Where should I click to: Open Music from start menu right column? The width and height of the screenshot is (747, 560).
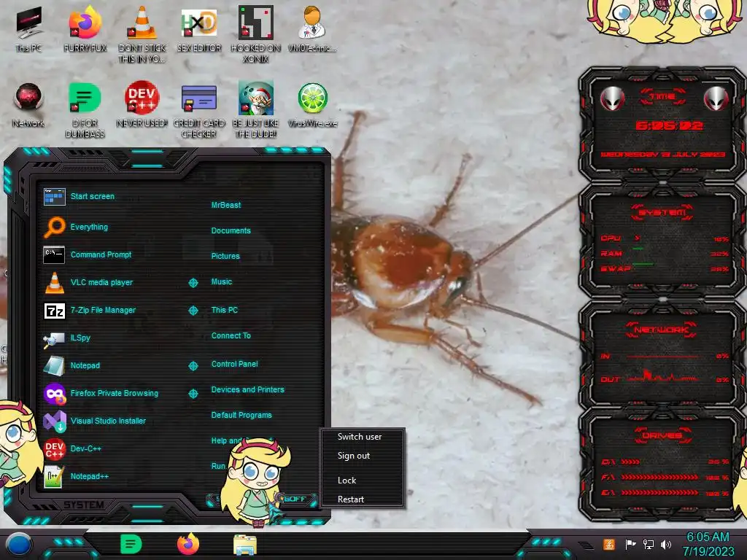222,282
